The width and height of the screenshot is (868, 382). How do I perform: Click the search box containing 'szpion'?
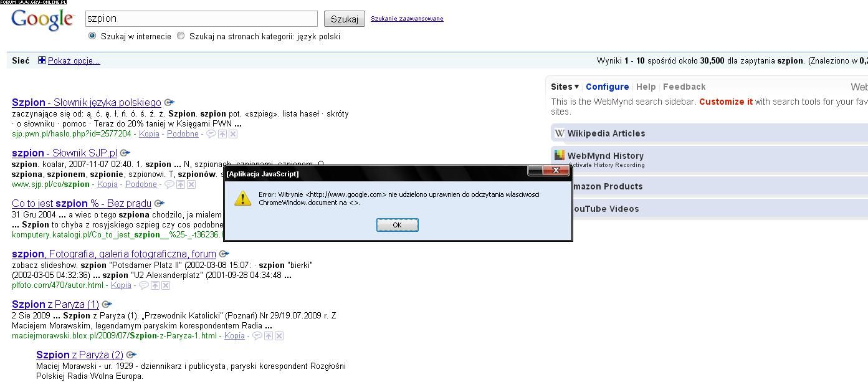tap(201, 19)
